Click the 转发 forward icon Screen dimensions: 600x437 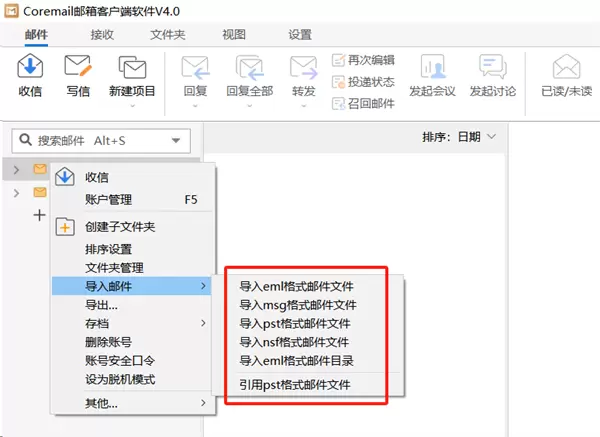pyautogui.click(x=303, y=68)
